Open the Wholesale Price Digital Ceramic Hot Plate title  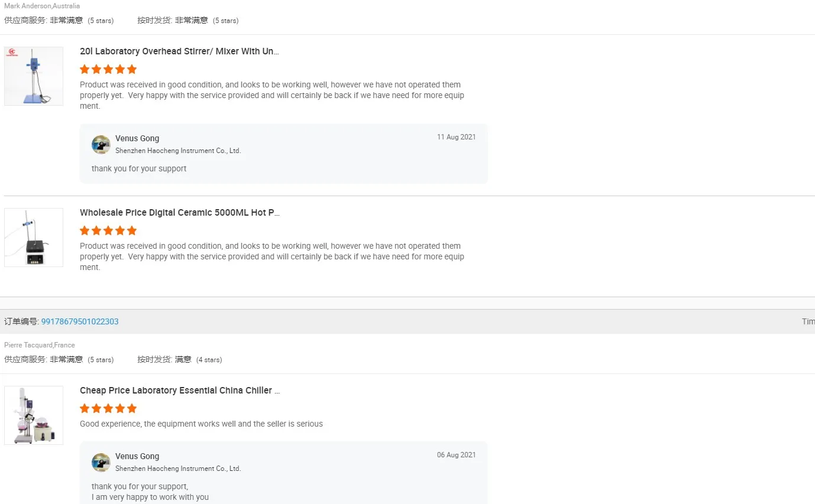pos(180,213)
